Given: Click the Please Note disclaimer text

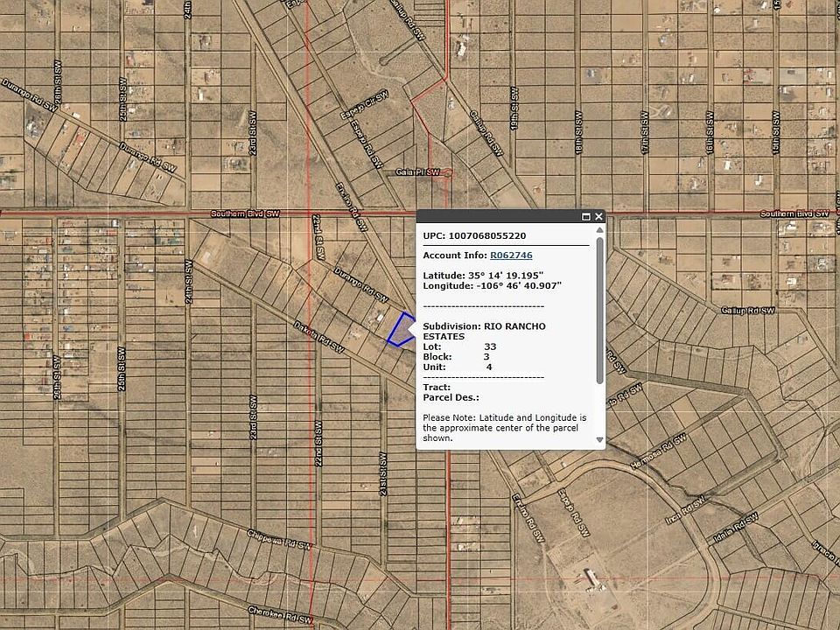Looking at the screenshot, I should coord(505,428).
